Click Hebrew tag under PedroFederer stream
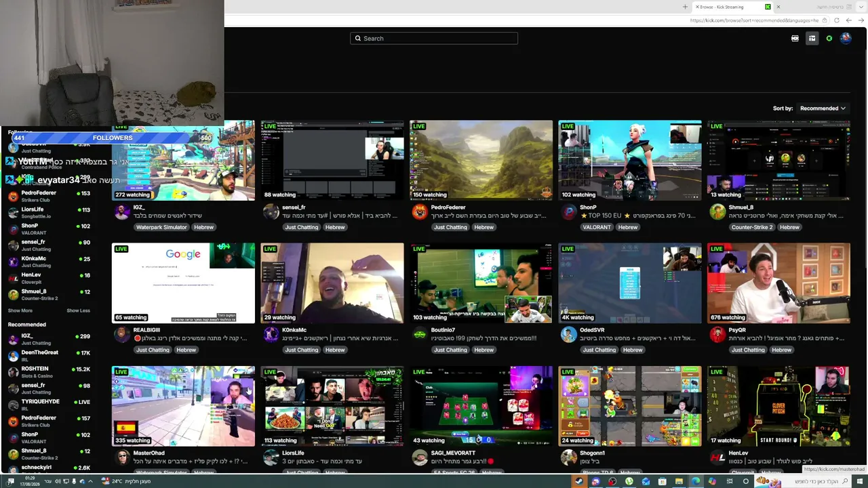This screenshot has height=488, width=868. click(x=484, y=227)
